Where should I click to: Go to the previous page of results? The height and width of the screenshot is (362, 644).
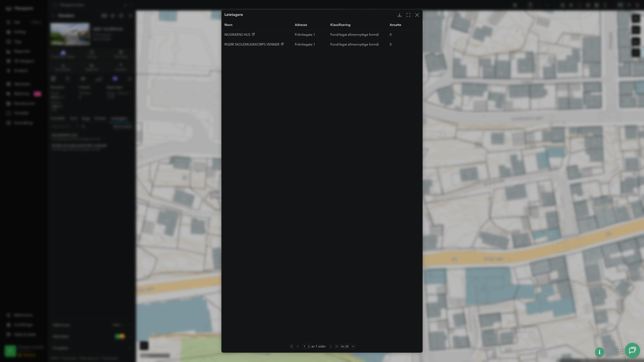[298, 346]
